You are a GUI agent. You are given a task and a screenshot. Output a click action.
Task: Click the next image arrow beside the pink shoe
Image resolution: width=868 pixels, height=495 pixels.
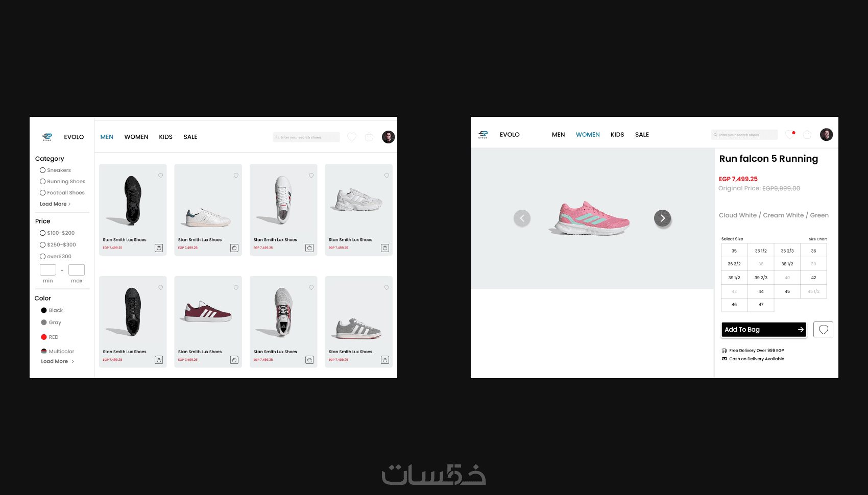click(662, 218)
